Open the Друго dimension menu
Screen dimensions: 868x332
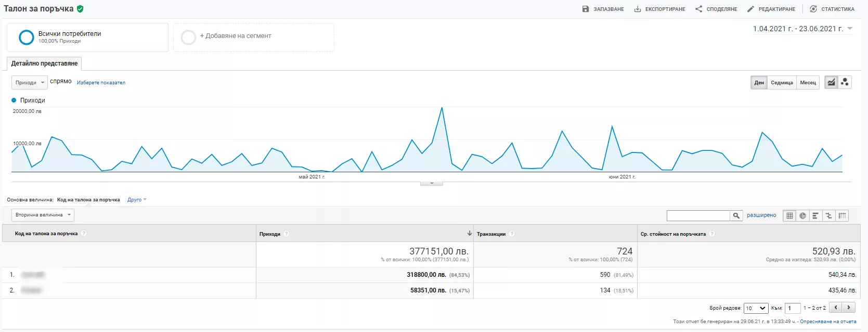[137, 200]
